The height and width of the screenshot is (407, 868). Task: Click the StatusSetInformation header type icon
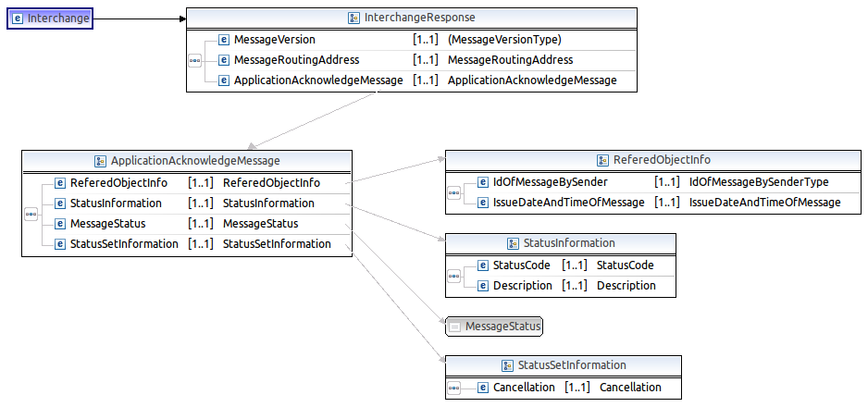[x=507, y=365]
